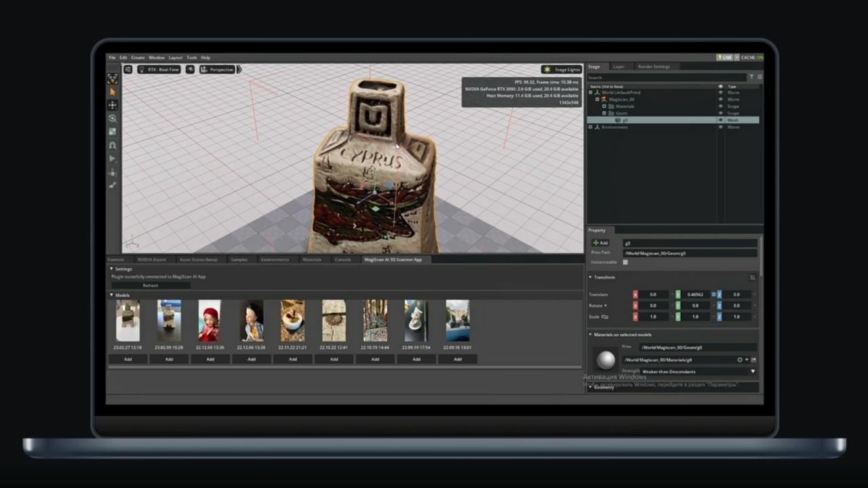Open the viewport settings sliders icon
Screen dimensions: 868x488
[x=127, y=69]
